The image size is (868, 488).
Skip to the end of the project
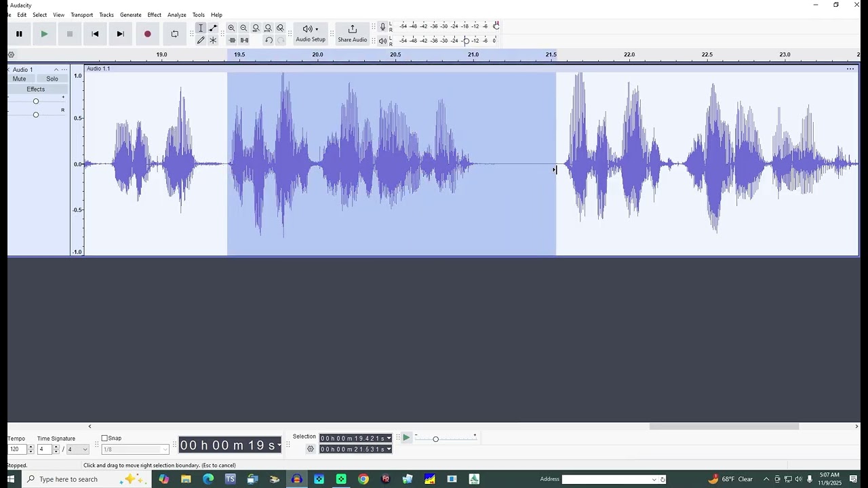(120, 34)
